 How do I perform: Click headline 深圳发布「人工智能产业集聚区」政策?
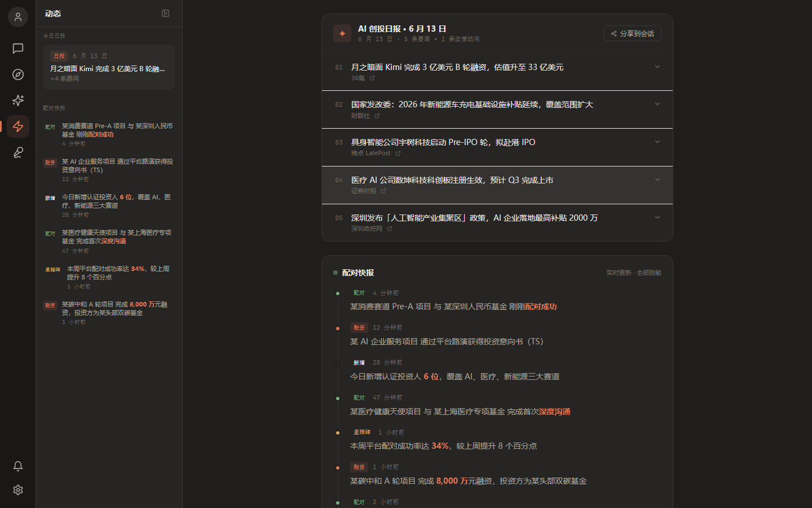[474, 218]
